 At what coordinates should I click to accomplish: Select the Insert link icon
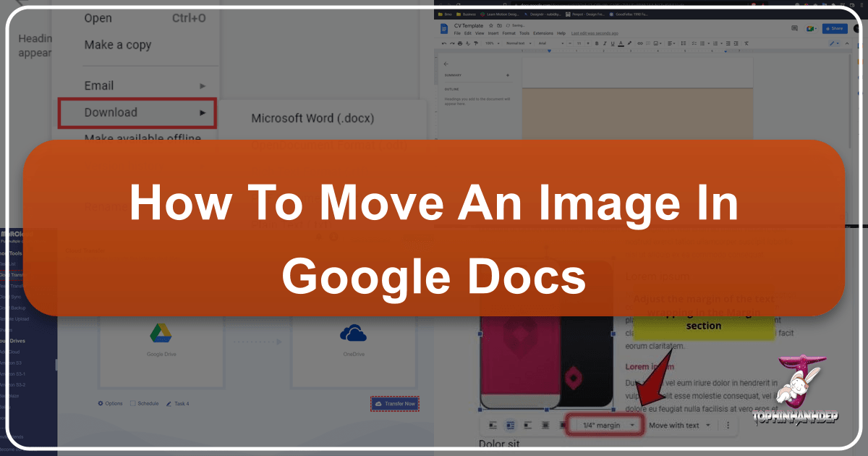[639, 43]
